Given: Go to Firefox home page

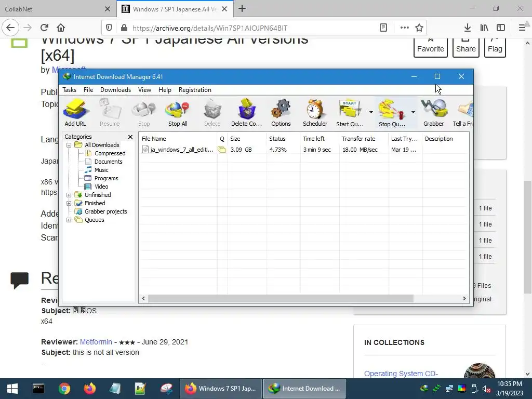Looking at the screenshot, I should (61, 28).
